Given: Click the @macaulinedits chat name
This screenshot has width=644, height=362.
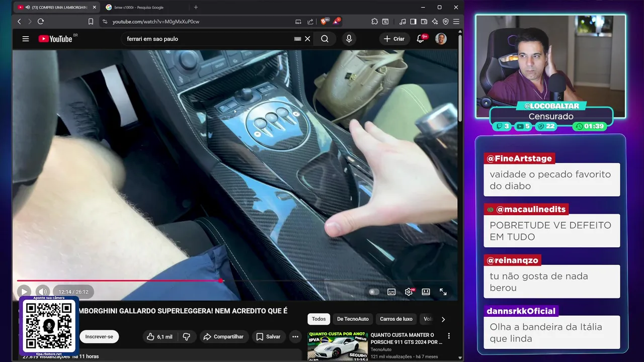Looking at the screenshot, I should pyautogui.click(x=526, y=209).
